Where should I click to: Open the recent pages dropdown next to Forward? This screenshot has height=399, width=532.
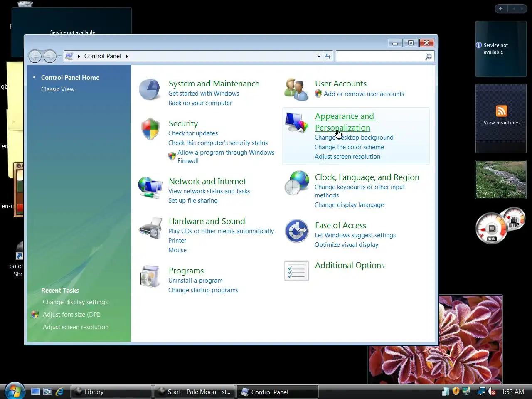pyautogui.click(x=60, y=57)
